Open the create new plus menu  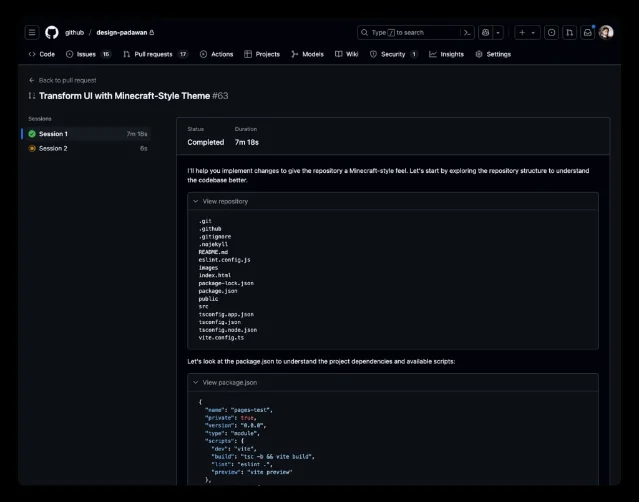pos(527,33)
